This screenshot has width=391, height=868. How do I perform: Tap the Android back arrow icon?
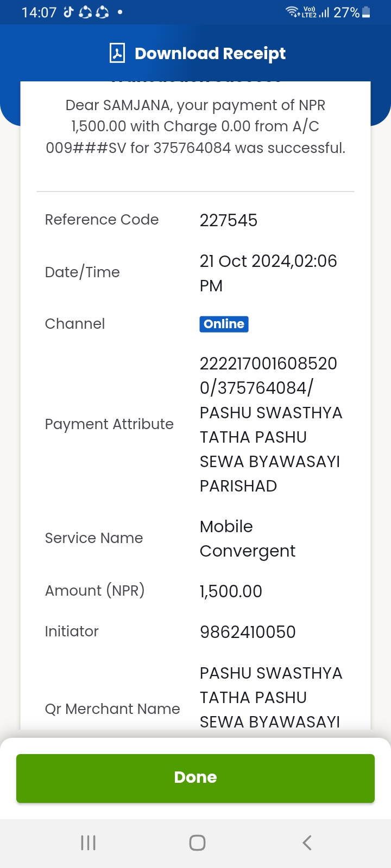(x=307, y=843)
